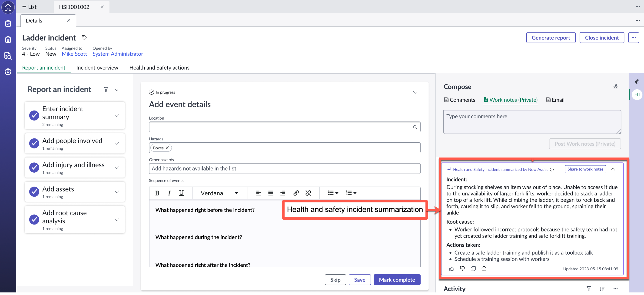Click the Close incident button
Screen dimensions: 644x295
(602, 37)
